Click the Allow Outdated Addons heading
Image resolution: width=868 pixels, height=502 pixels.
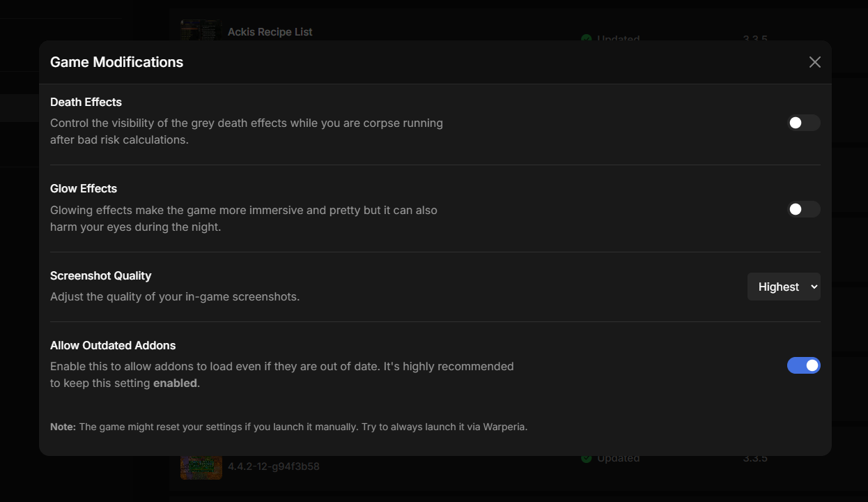113,345
